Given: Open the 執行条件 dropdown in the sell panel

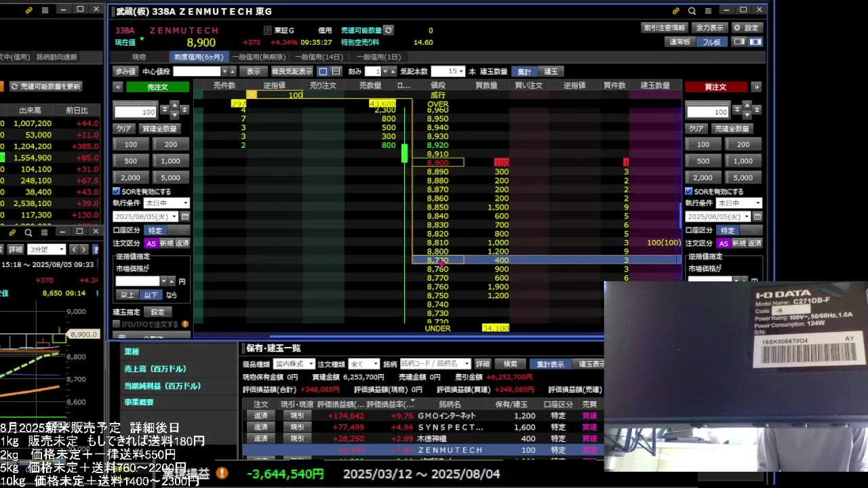Looking at the screenshot, I should click(166, 203).
